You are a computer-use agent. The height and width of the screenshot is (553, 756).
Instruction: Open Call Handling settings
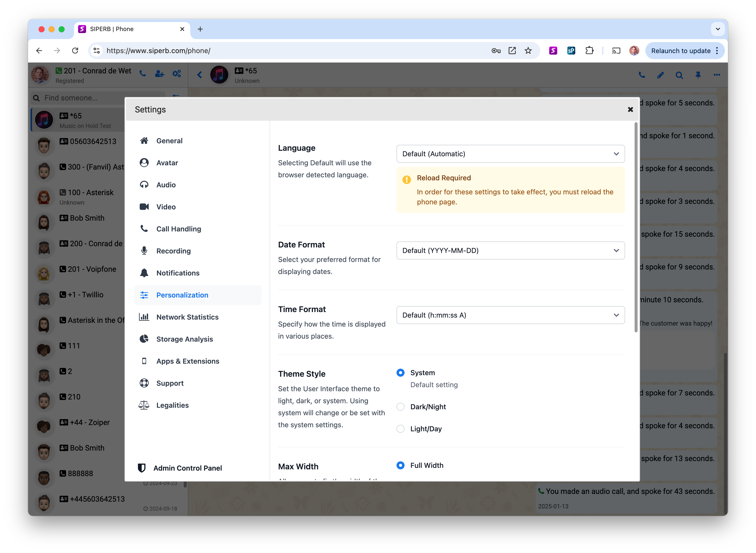tap(197, 229)
